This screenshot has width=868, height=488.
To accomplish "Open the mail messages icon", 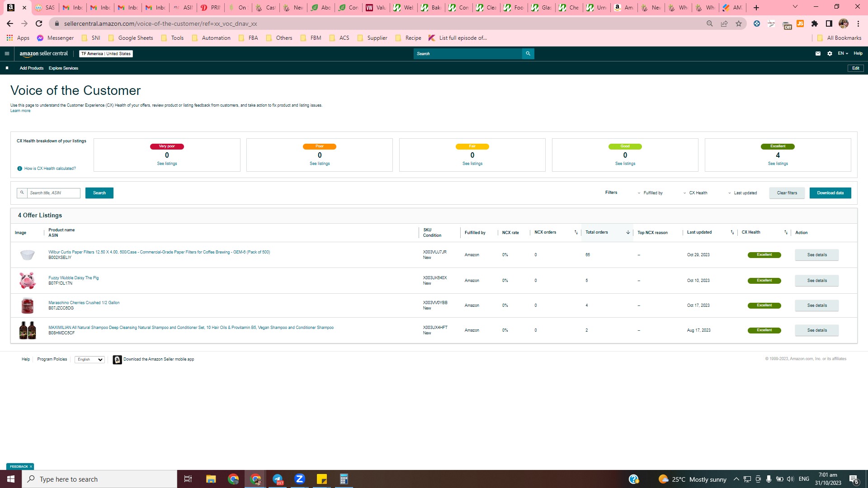I will (818, 54).
